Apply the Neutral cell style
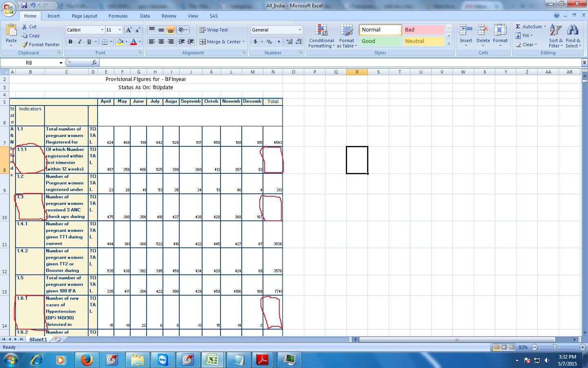This screenshot has width=588, height=368. (x=423, y=41)
